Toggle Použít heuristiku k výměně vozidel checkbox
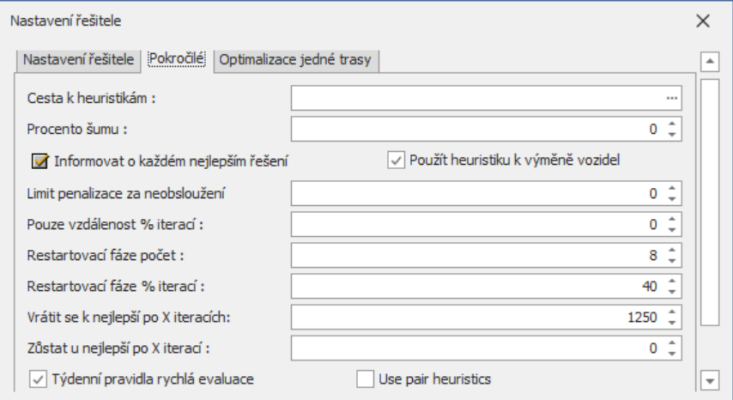Viewport: 733px width, 400px height. 396,160
